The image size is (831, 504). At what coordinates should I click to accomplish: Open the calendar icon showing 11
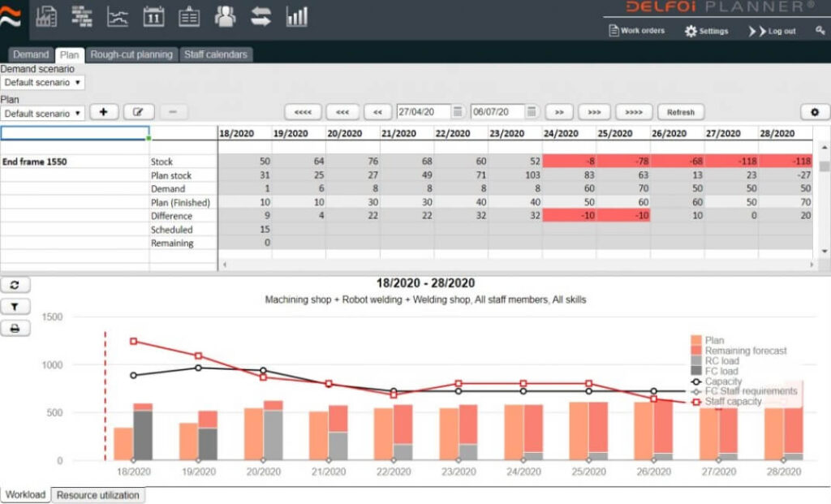(153, 16)
